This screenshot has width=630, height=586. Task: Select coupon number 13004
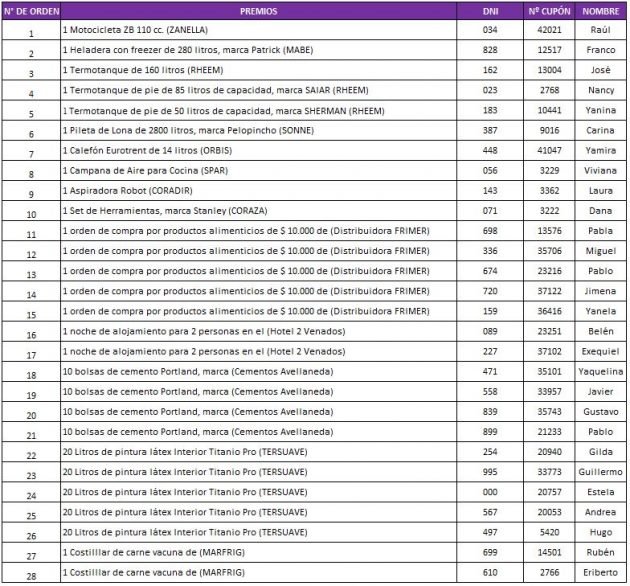click(549, 70)
